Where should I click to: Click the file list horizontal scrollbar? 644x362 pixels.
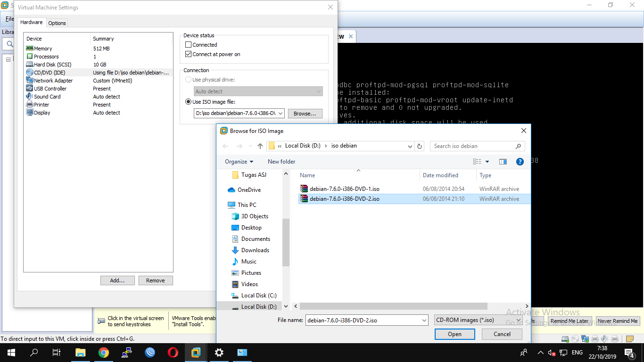(393, 306)
